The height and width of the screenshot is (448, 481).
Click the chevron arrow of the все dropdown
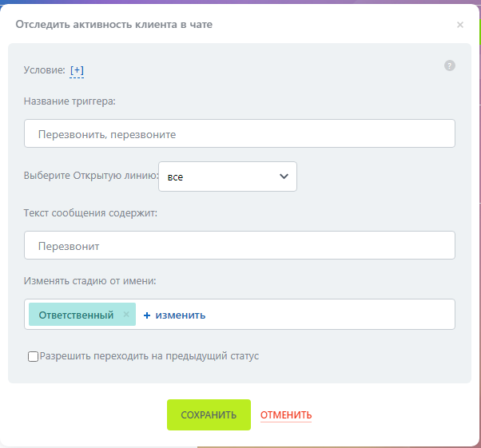[284, 176]
